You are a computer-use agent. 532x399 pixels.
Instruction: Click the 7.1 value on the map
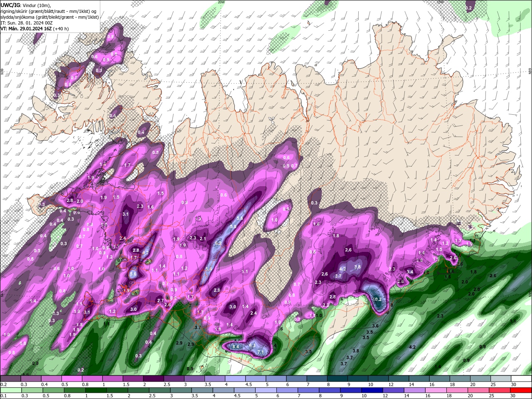[x=261, y=352]
